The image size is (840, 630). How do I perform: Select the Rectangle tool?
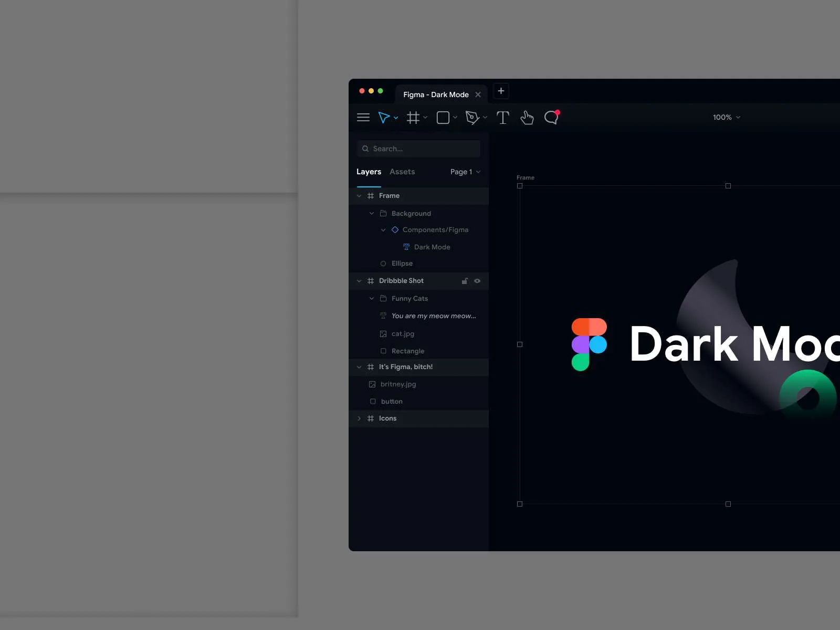(442, 117)
